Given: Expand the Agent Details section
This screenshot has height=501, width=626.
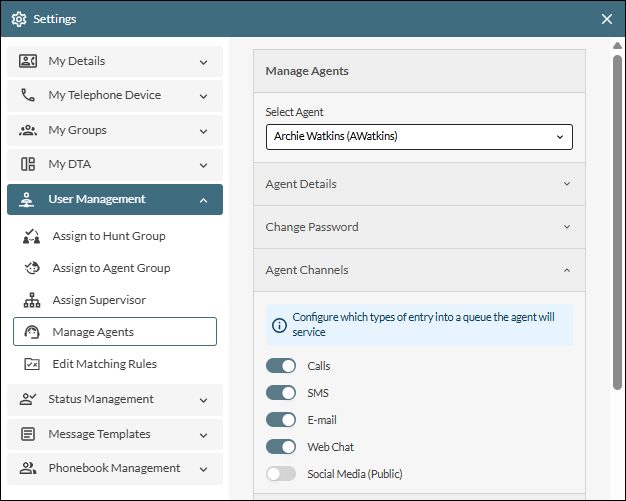Looking at the screenshot, I should pyautogui.click(x=419, y=184).
